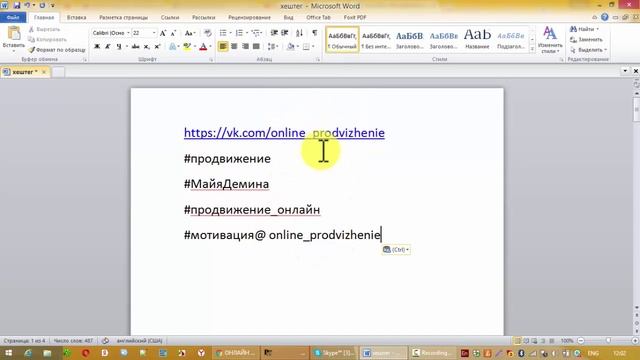
Task: Click the Save icon in Quick Access
Action: coord(17,5)
